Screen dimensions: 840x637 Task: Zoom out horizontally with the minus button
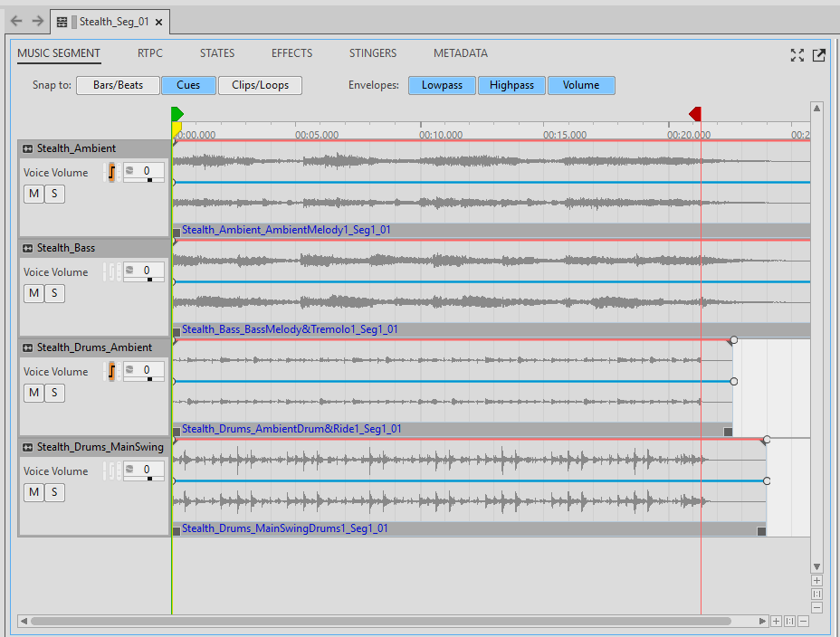pos(803,622)
